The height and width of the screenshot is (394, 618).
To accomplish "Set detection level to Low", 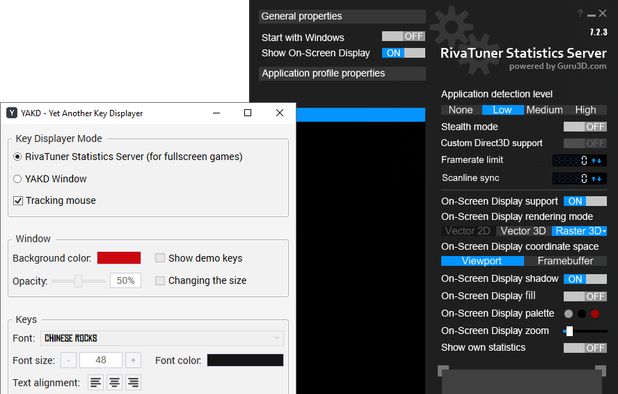I will (x=503, y=110).
